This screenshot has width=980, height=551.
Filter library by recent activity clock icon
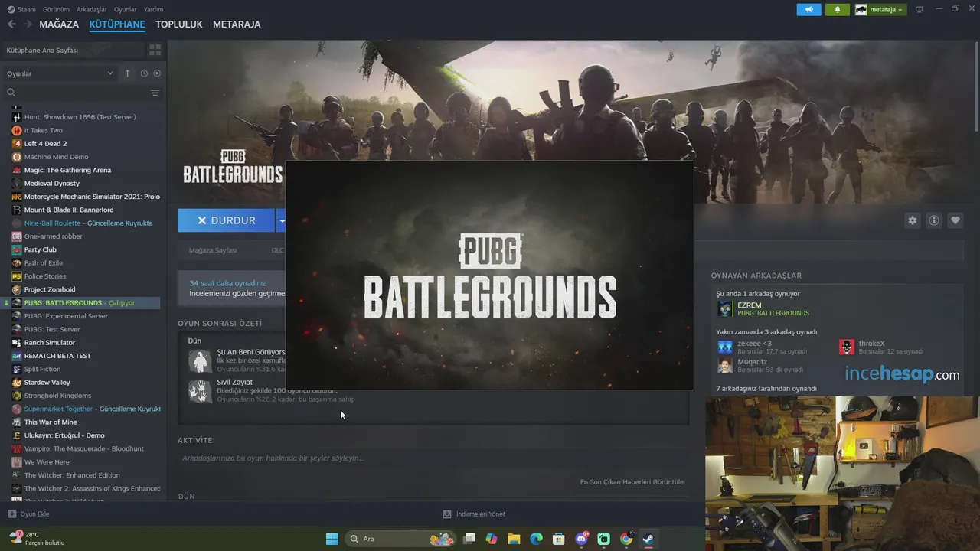144,73
